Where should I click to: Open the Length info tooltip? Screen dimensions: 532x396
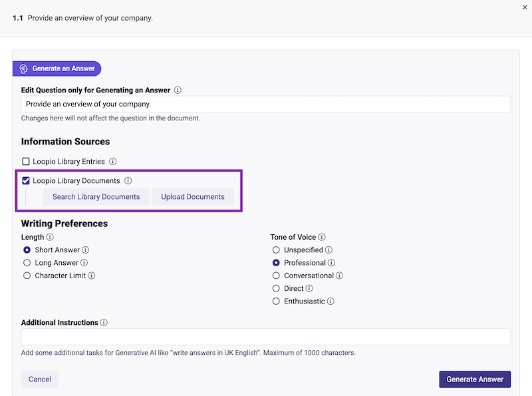point(50,237)
